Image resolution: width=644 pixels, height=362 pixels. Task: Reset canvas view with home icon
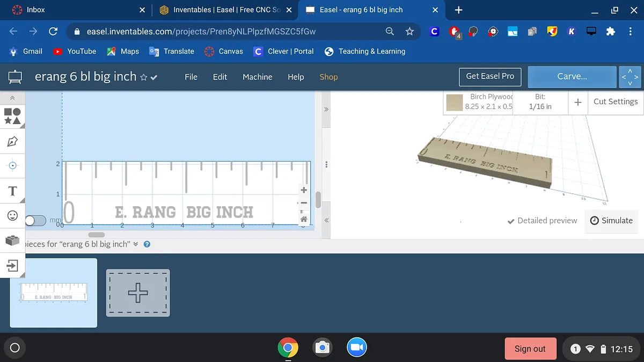(304, 219)
